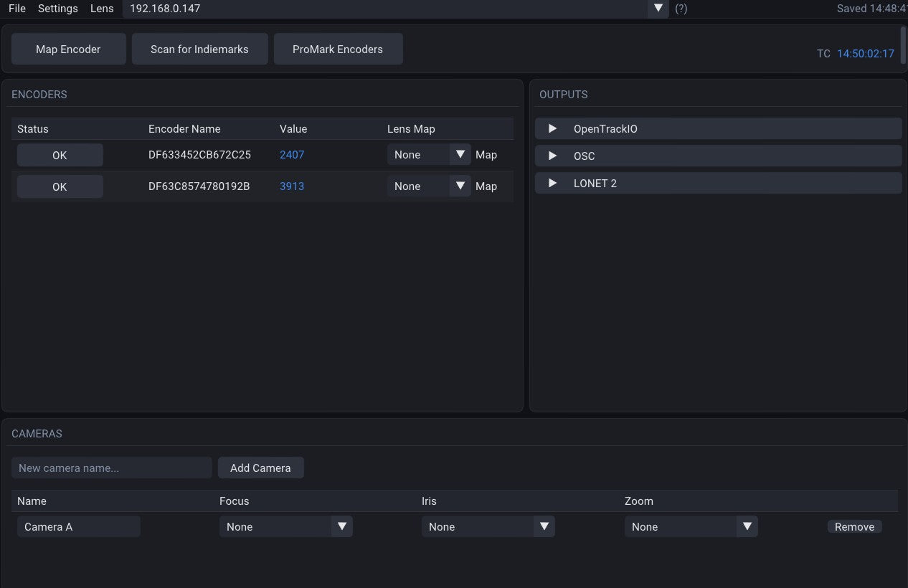Screen dimensions: 908x588
Task: Click encoder value 2407
Action: 292,155
